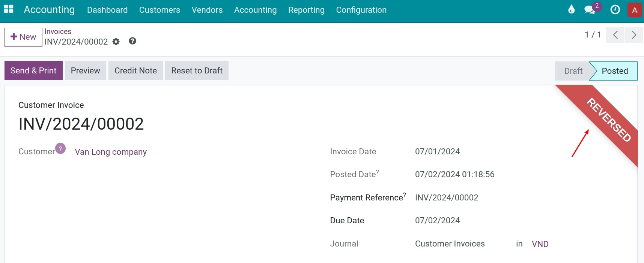Click the Payment Reference field label
Screen dimensions: 644x263
[366, 197]
